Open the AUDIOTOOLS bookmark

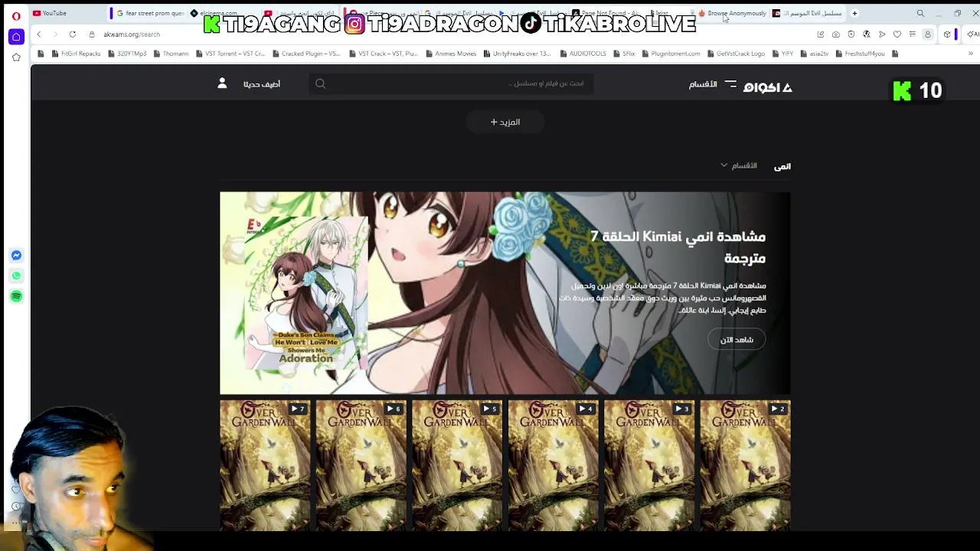click(583, 54)
